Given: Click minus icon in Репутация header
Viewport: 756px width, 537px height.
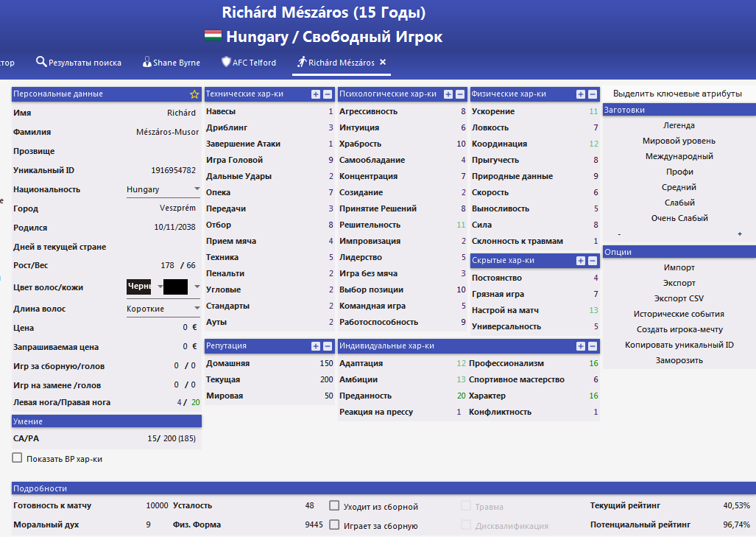Looking at the screenshot, I should tap(328, 346).
